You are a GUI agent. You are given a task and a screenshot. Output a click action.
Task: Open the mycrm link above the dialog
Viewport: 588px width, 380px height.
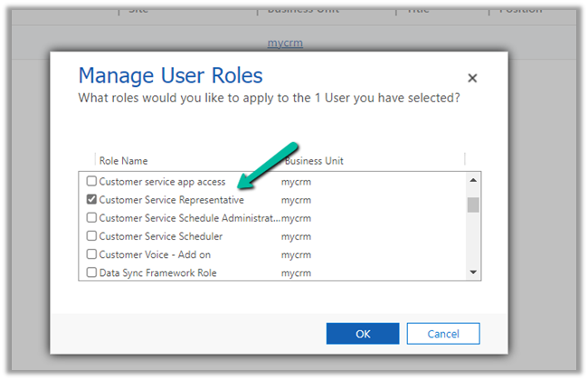coord(285,43)
